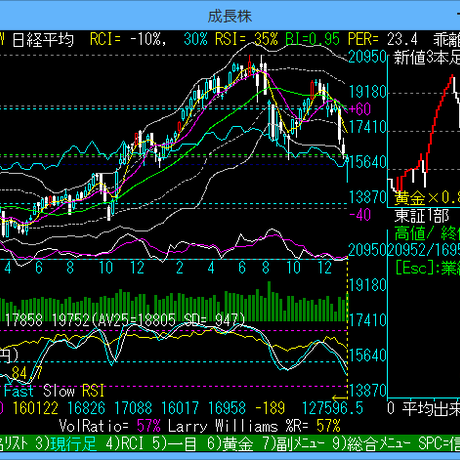The height and width of the screenshot is (460, 460).
Task: Click the Larry Williams %R readout
Action: click(254, 426)
